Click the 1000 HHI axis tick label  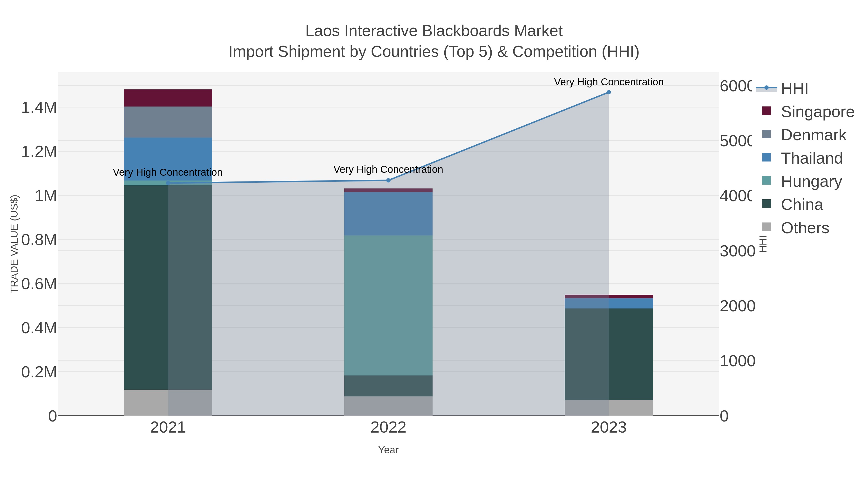[x=738, y=361]
